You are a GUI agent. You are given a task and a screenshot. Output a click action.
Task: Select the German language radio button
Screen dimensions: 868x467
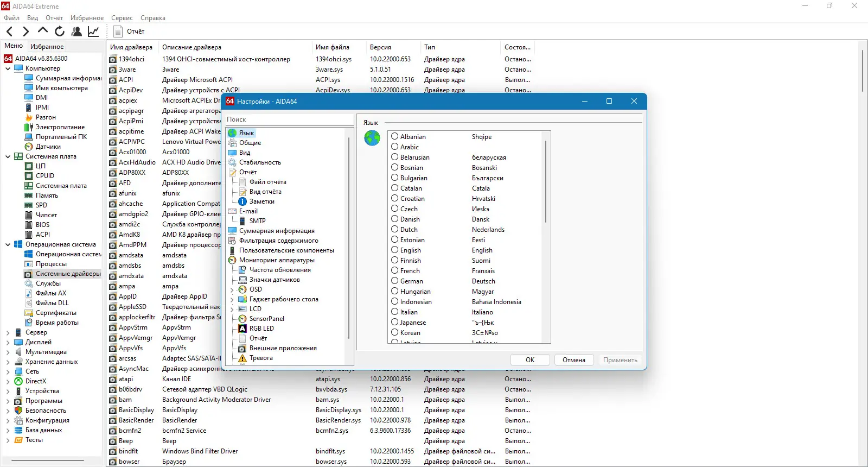click(395, 281)
